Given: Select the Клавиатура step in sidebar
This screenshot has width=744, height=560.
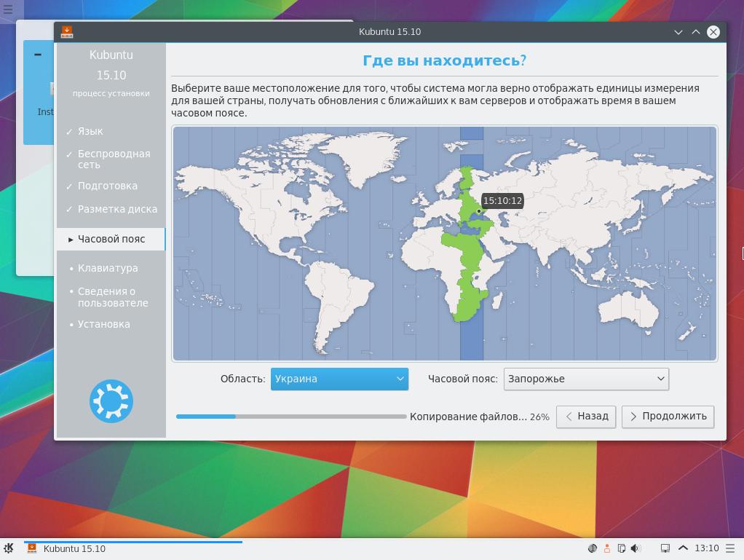Looking at the screenshot, I should tap(108, 268).
